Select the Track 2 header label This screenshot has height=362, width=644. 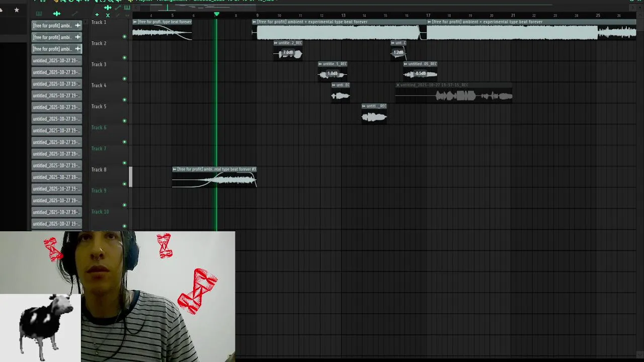99,44
